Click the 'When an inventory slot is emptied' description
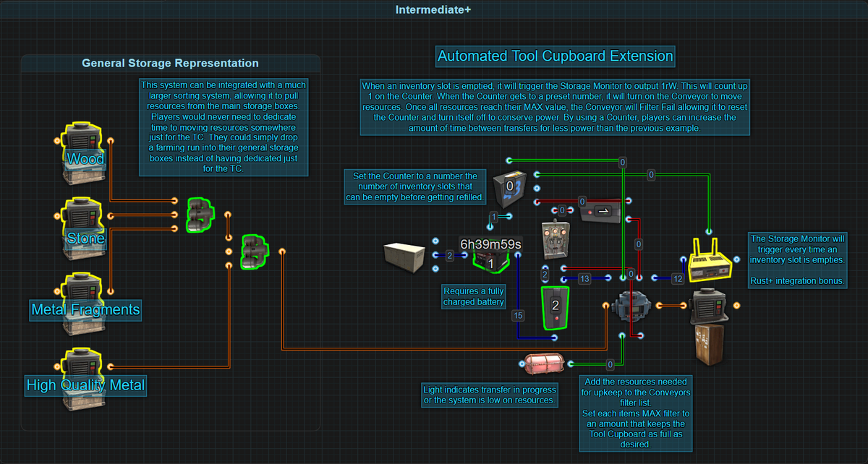 [x=555, y=106]
